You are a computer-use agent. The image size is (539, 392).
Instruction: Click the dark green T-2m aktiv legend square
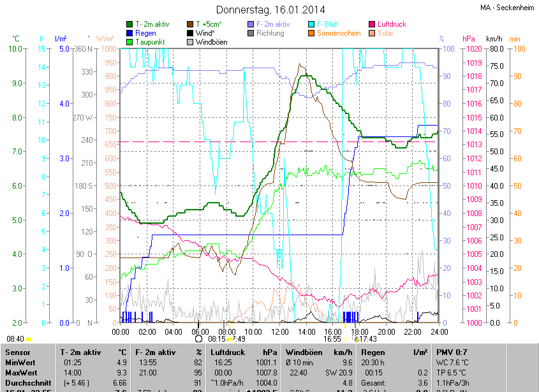tap(130, 24)
